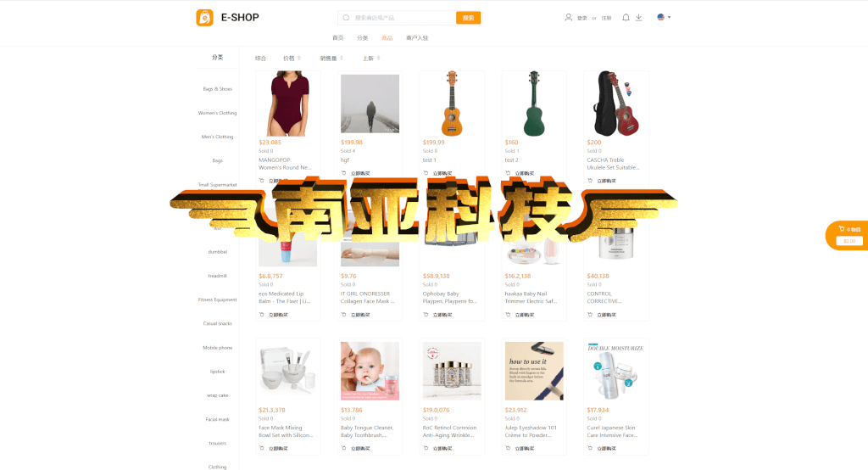Viewport: 868px width, 470px height.
Task: Click the download arrow icon in header
Action: (639, 17)
